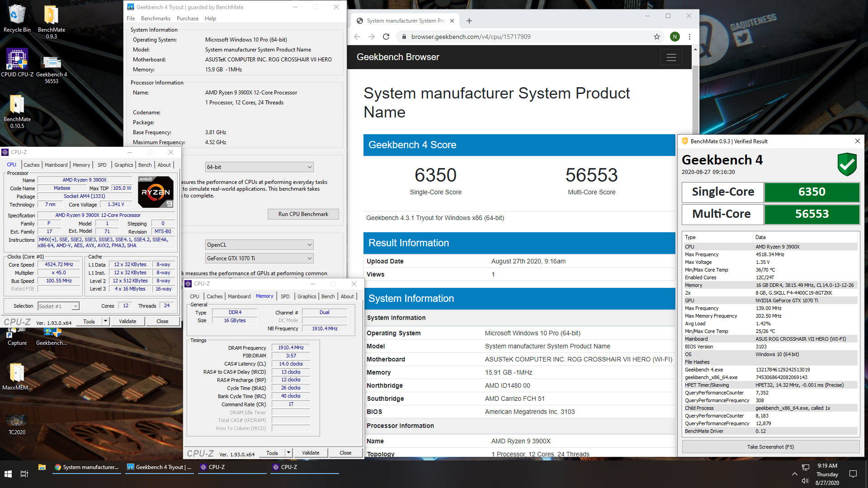Open the Help menu in Geekbench

210,19
